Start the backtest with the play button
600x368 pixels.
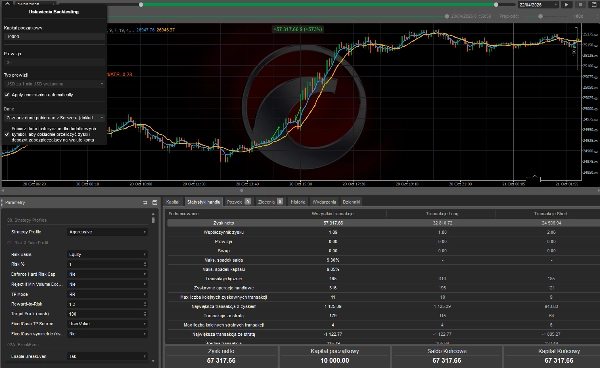tap(566, 5)
